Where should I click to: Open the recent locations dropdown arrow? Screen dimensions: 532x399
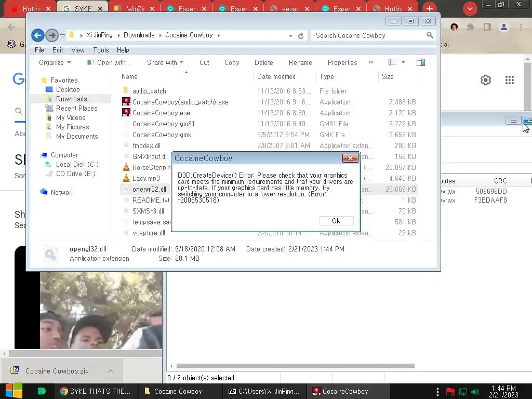[x=62, y=35]
